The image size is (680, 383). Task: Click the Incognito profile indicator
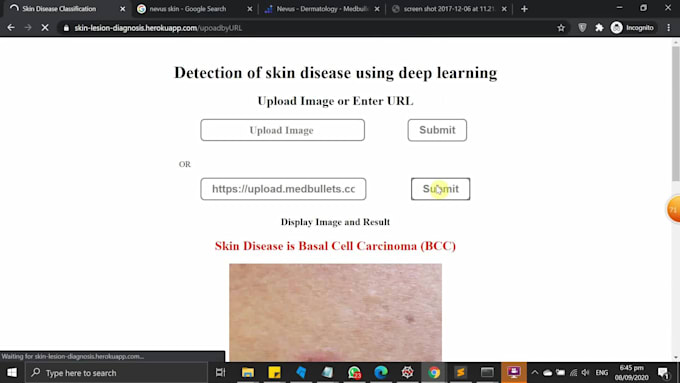pyautogui.click(x=632, y=28)
